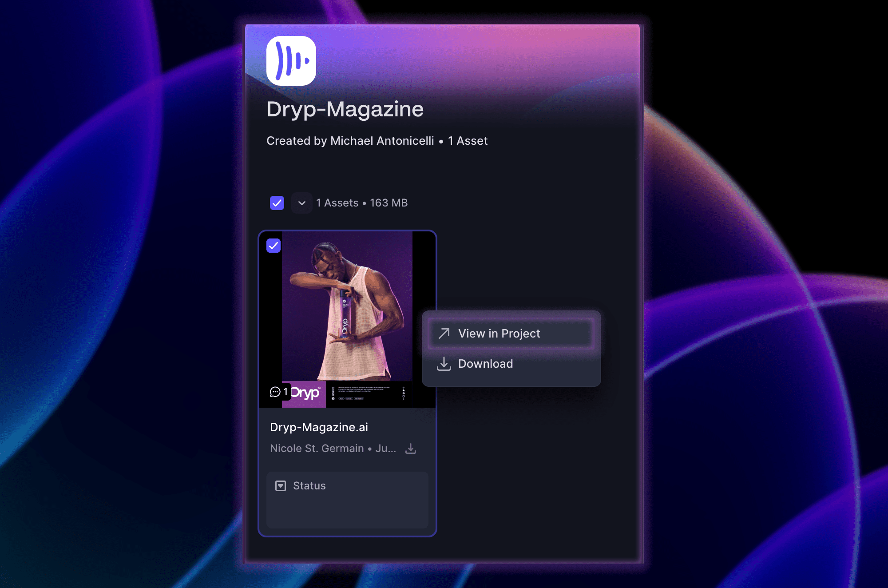Click the Frame.io logo icon
This screenshot has width=888, height=588.
click(x=291, y=61)
